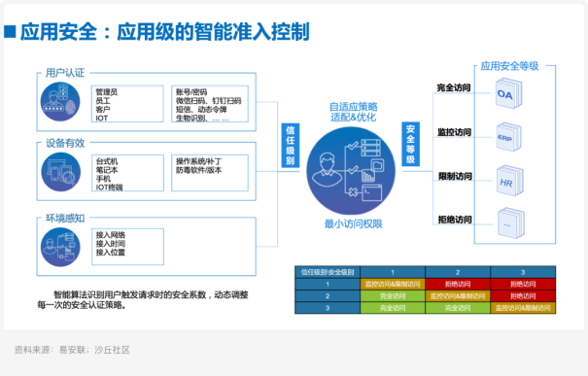Click the 用户认证 user authentication circle icon
The width and height of the screenshot is (588, 376).
point(60,102)
